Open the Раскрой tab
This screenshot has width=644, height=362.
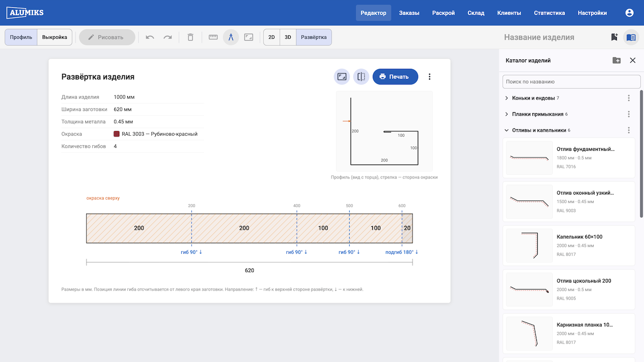[x=443, y=13]
